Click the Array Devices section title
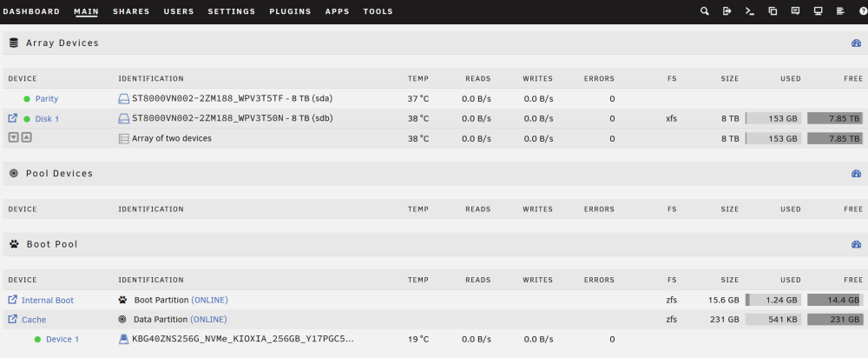The width and height of the screenshot is (868, 358). [x=62, y=43]
